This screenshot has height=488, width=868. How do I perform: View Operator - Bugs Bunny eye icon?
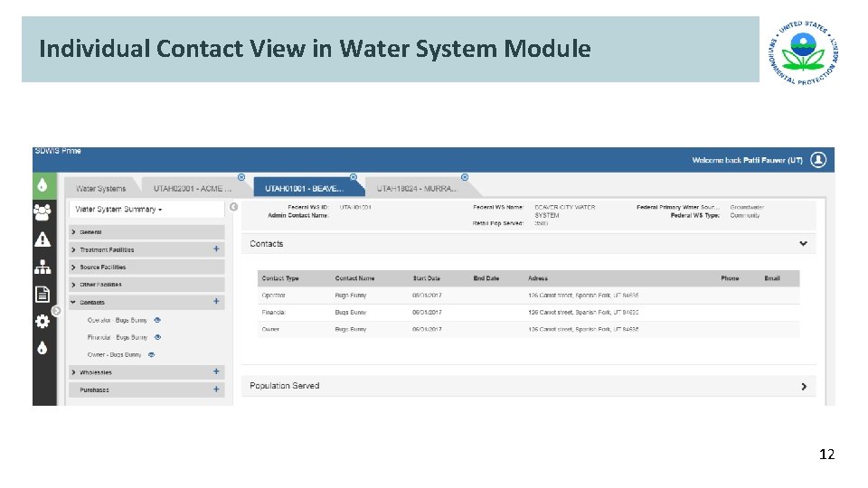click(157, 320)
